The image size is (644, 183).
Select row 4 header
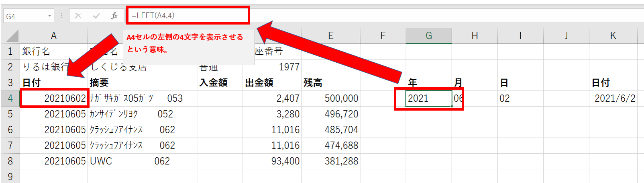(x=10, y=99)
